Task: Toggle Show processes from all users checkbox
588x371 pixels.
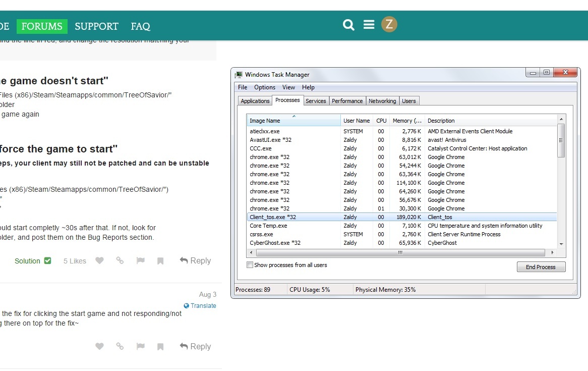Action: [250, 265]
